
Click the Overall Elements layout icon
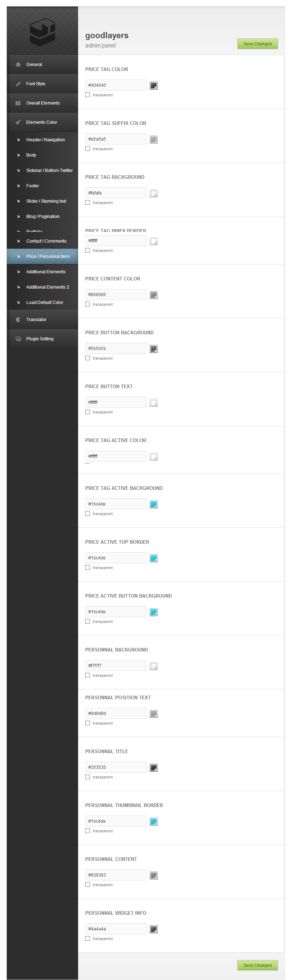tap(18, 103)
